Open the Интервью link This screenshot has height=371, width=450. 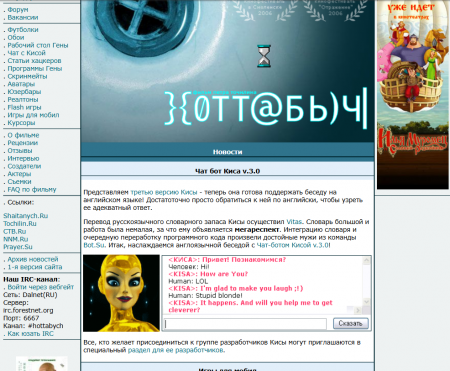(23, 158)
